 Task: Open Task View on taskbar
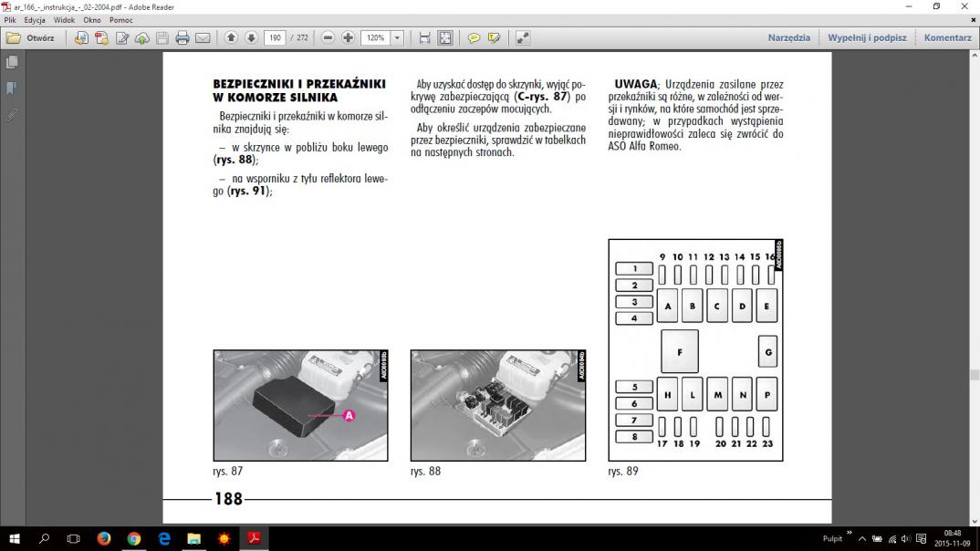point(74,538)
